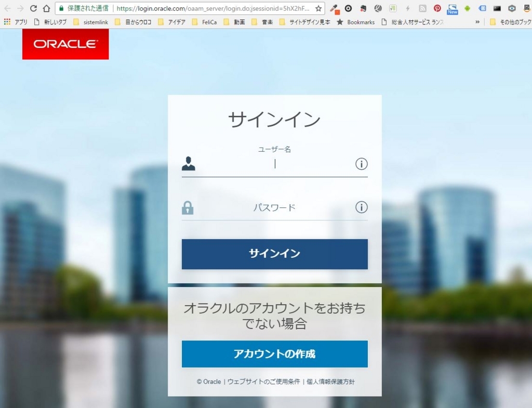Focus the ユーザー名 input field
The image size is (532, 408).
click(274, 164)
